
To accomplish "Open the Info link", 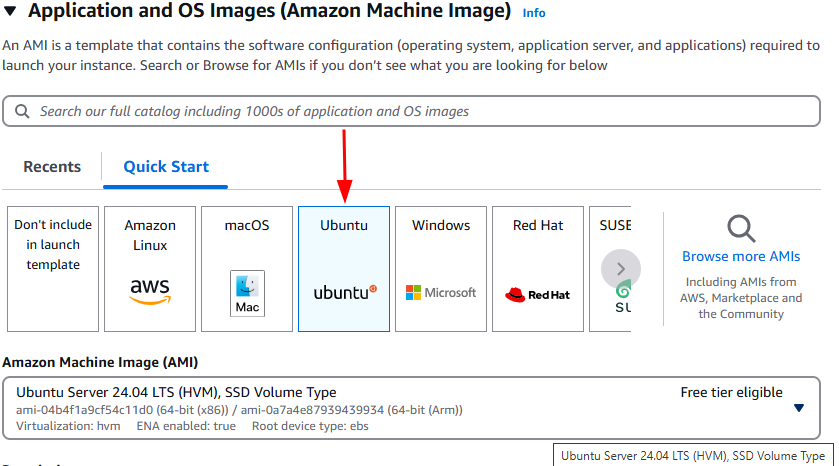I will click(534, 13).
